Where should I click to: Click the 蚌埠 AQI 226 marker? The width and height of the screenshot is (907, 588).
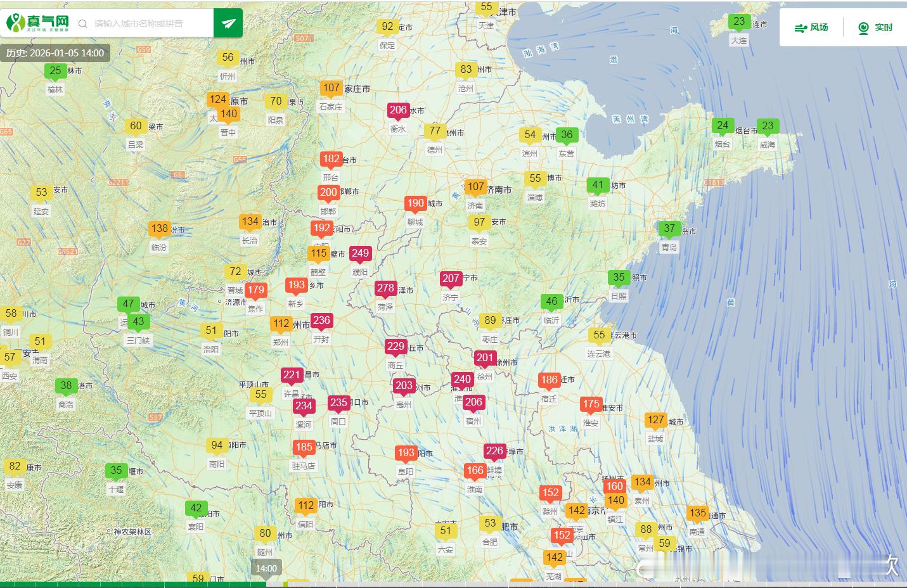point(494,452)
